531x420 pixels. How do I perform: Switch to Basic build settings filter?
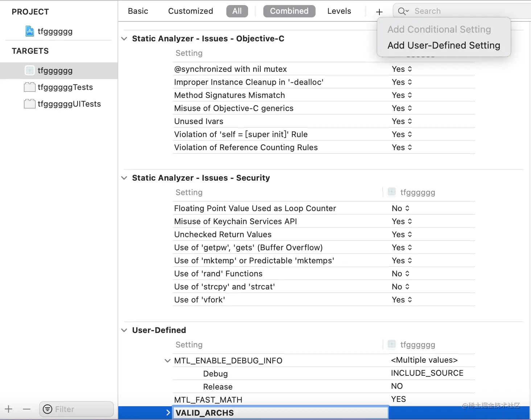pyautogui.click(x=138, y=11)
